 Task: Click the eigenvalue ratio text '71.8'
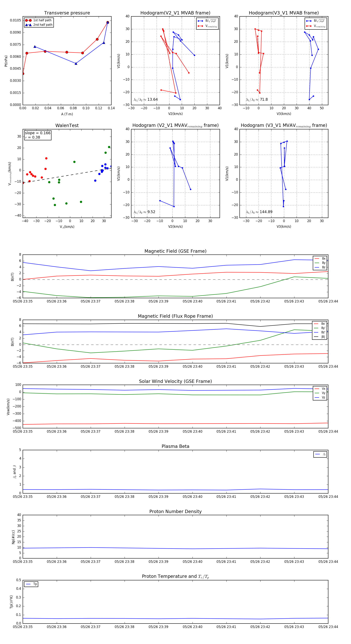[264, 100]
